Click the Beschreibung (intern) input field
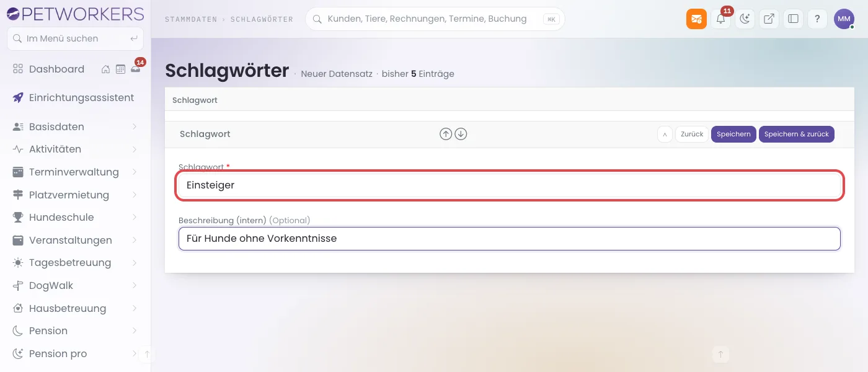 coord(509,239)
